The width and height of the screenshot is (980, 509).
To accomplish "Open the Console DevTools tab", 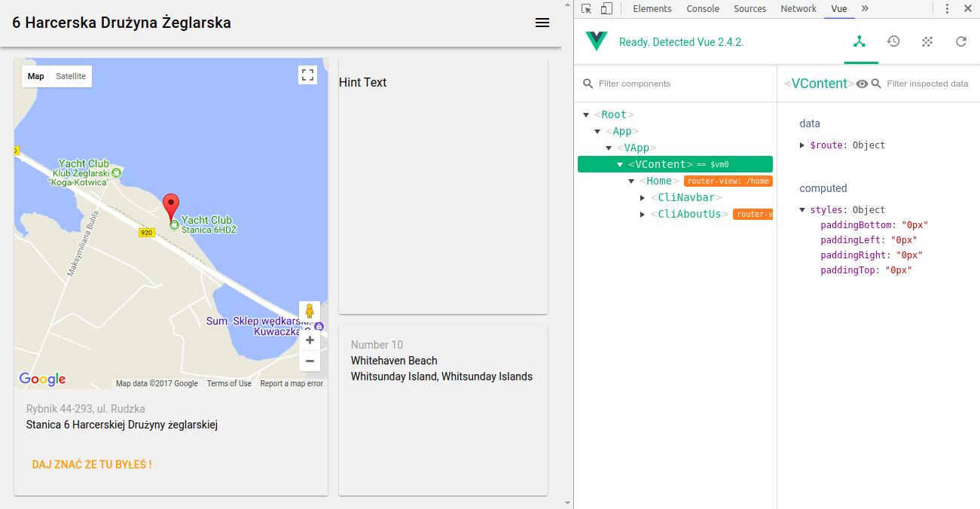I will [703, 9].
